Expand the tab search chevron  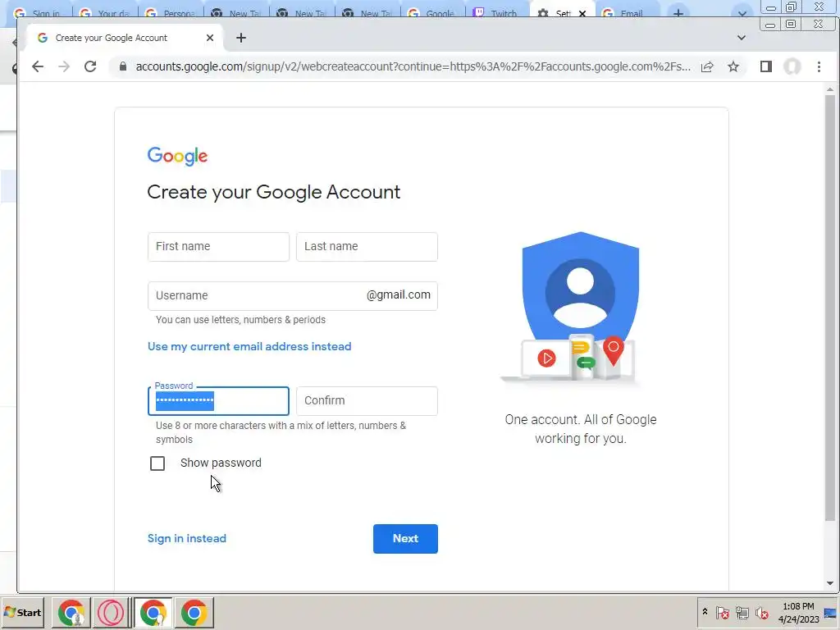[741, 38]
